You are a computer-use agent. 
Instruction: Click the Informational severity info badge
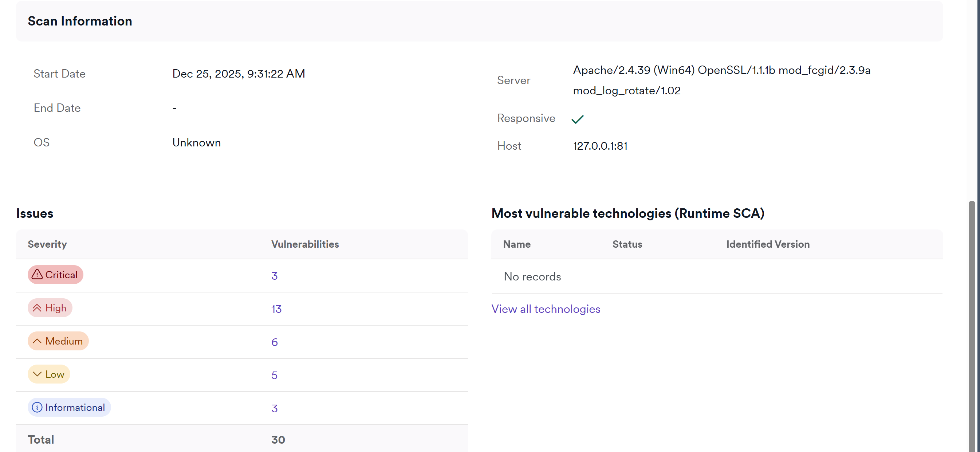(69, 407)
